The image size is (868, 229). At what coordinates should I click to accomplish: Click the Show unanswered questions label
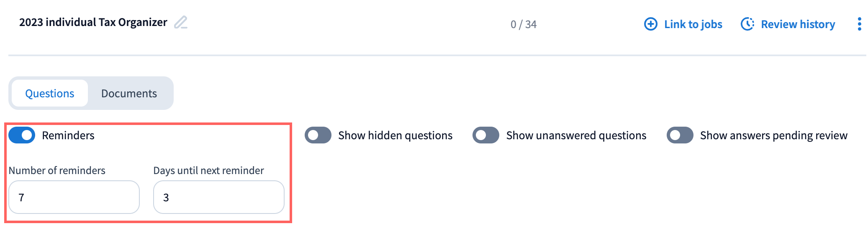coord(576,135)
